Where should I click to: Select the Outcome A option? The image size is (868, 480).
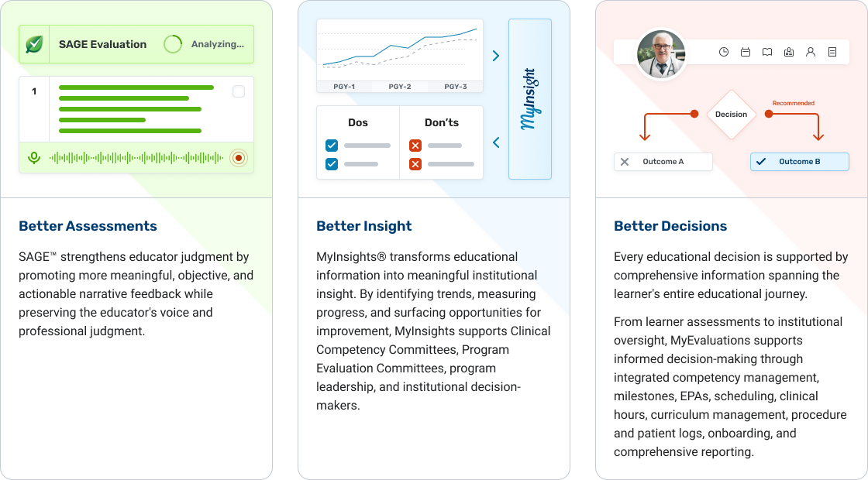[x=663, y=162]
